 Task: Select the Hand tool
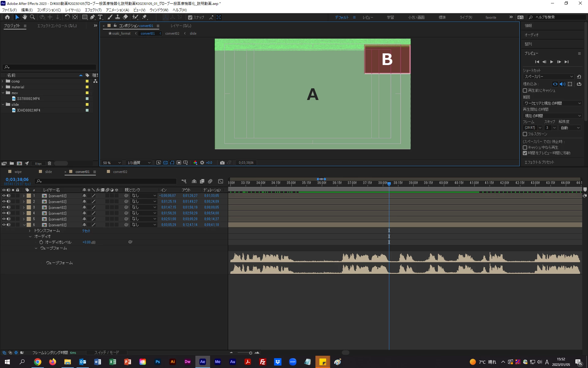click(x=25, y=17)
